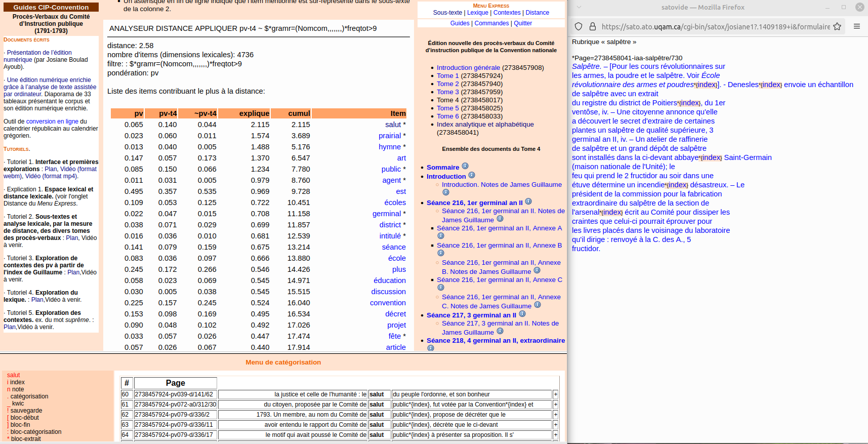This screenshot has width=868, height=444.
Task: Open Sous-texte in the Menu Express
Action: tap(447, 13)
